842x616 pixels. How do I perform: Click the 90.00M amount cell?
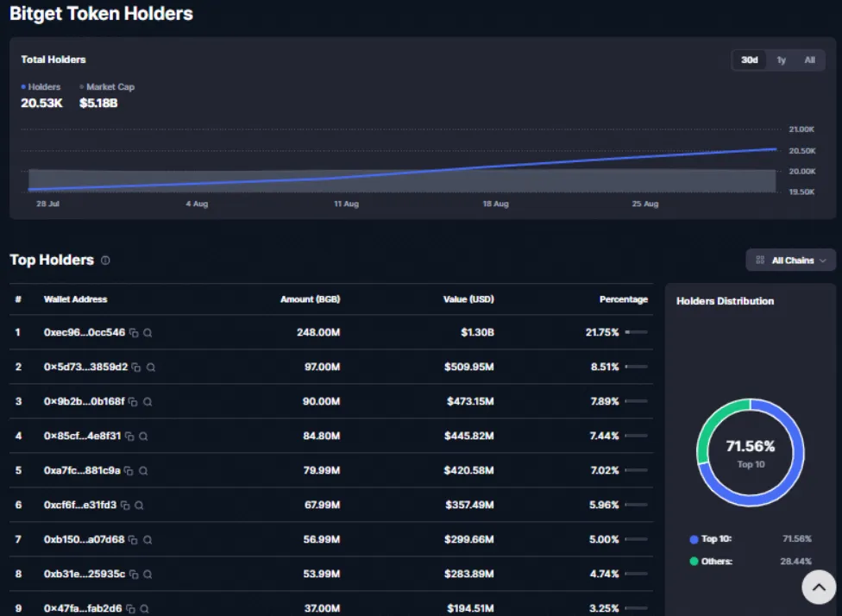coord(321,401)
